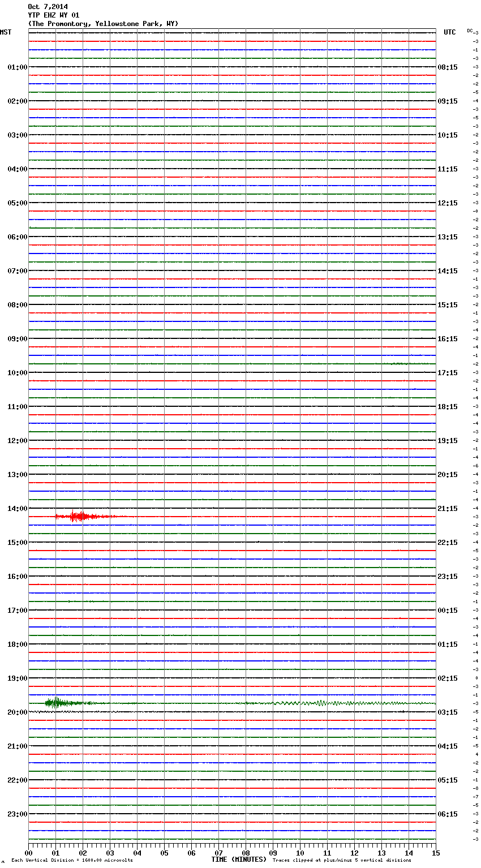481x868 pixels.
Task: Click the 19:00 MST hour label
Action: (17, 678)
